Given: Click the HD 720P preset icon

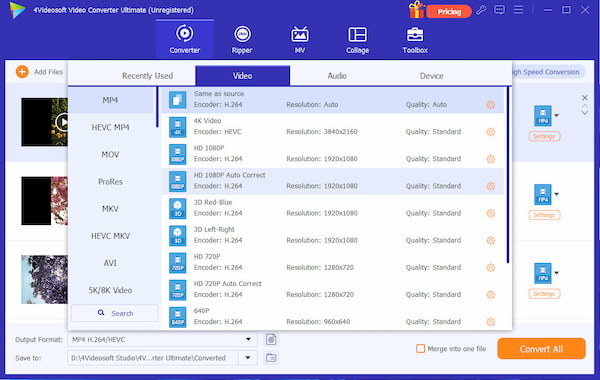Looking at the screenshot, I should click(x=178, y=263).
